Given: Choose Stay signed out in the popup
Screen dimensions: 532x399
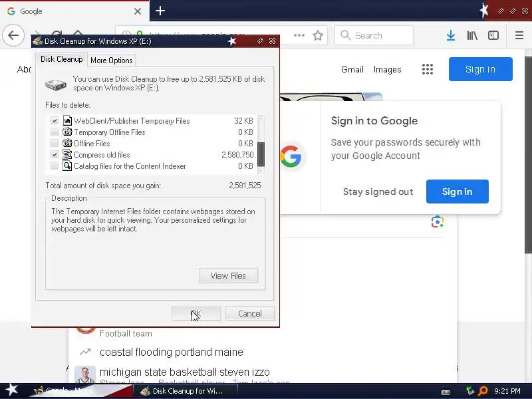Looking at the screenshot, I should coord(378,192).
